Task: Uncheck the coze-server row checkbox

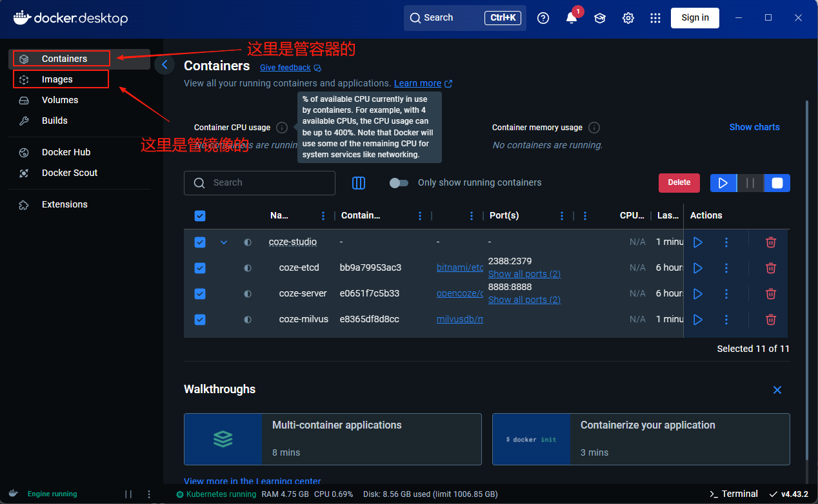Action: tap(200, 294)
